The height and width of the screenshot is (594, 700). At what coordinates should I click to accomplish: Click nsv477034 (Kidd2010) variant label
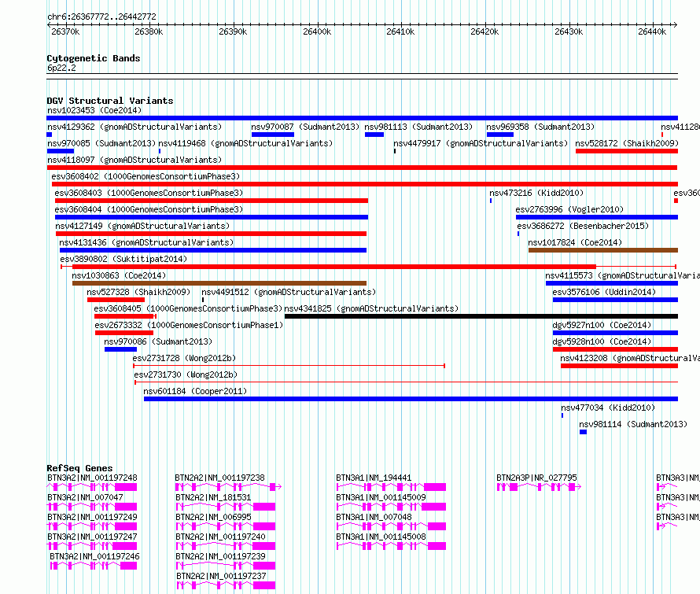[x=608, y=408]
